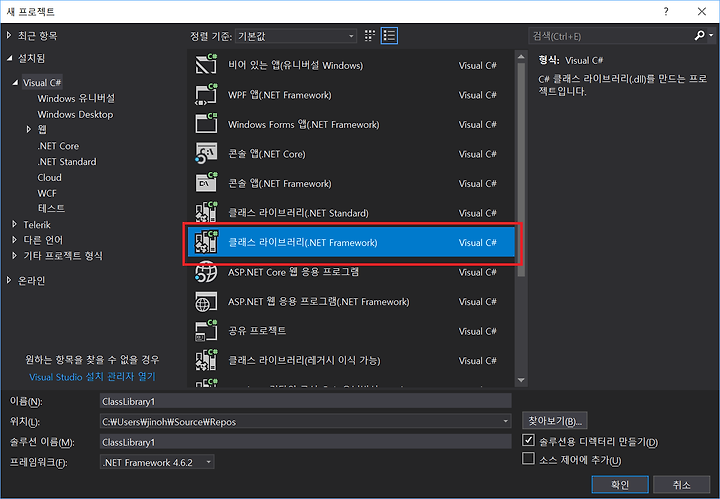
Task: Click 확인 button
Action: (620, 484)
